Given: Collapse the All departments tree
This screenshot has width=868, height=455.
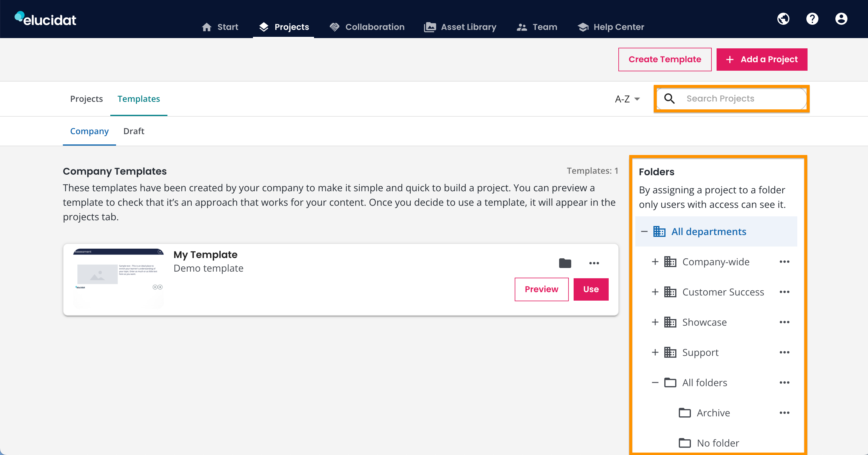Looking at the screenshot, I should point(644,232).
